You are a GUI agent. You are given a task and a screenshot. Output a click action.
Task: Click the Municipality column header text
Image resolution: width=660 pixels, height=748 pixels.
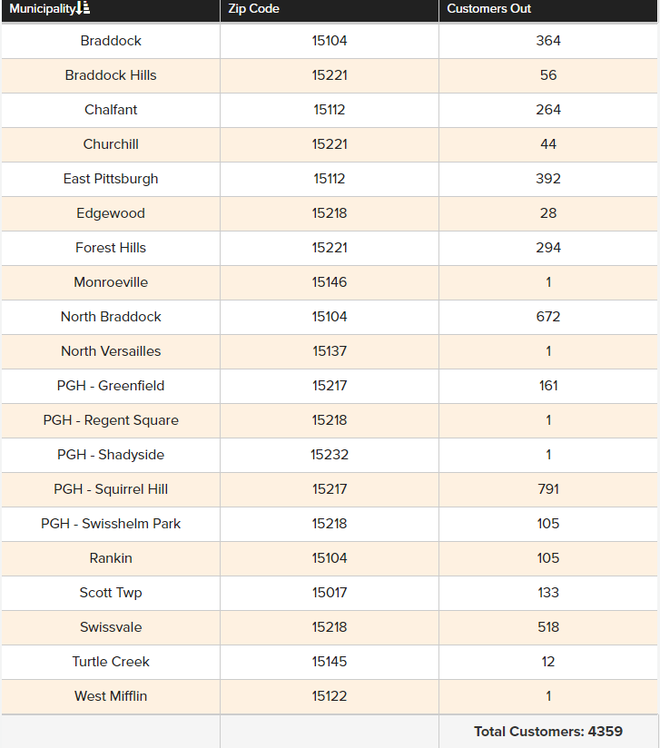pyautogui.click(x=42, y=9)
